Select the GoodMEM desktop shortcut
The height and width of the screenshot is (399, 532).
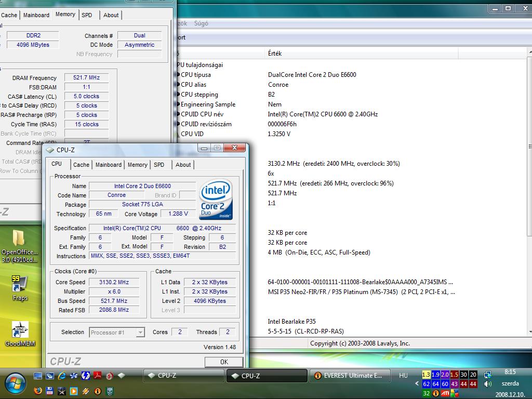tap(20, 334)
